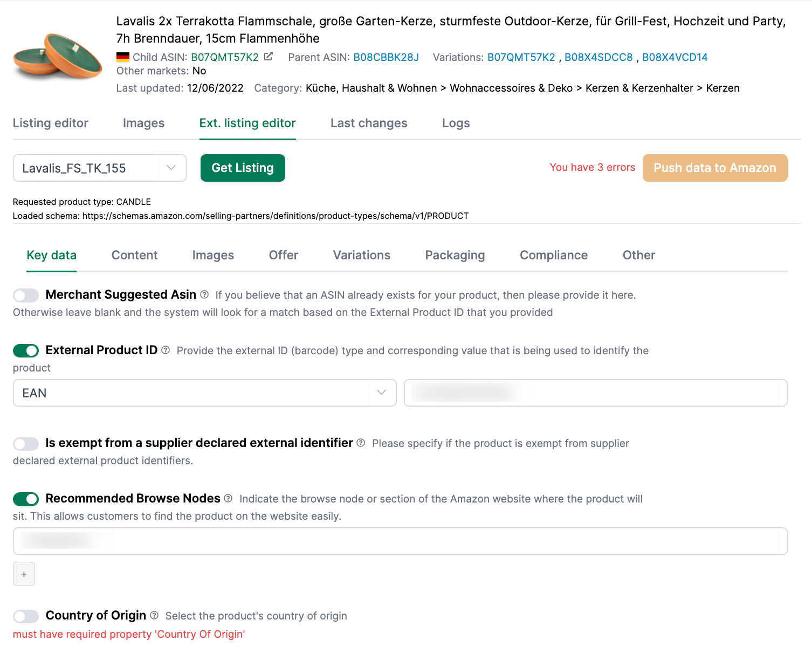Open external link icon next to Child ASIN

point(268,56)
